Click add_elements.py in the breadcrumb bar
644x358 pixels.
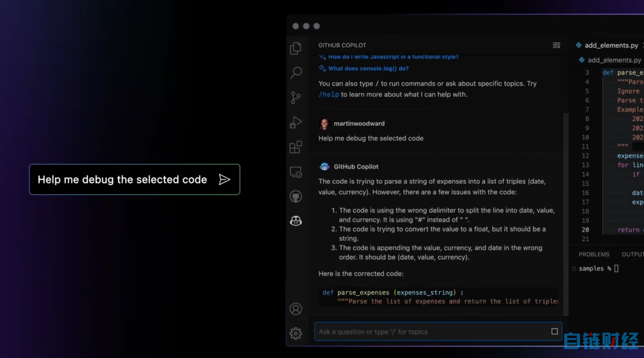(x=614, y=60)
